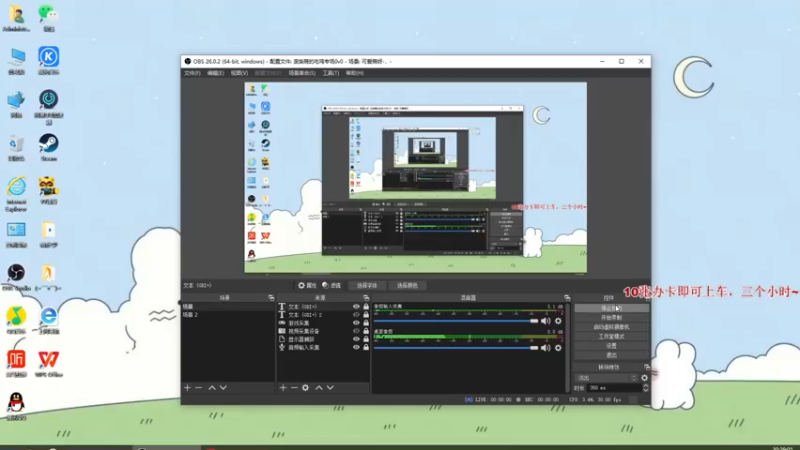Click the 退出 exit button
This screenshot has width=800, height=450.
click(611, 355)
